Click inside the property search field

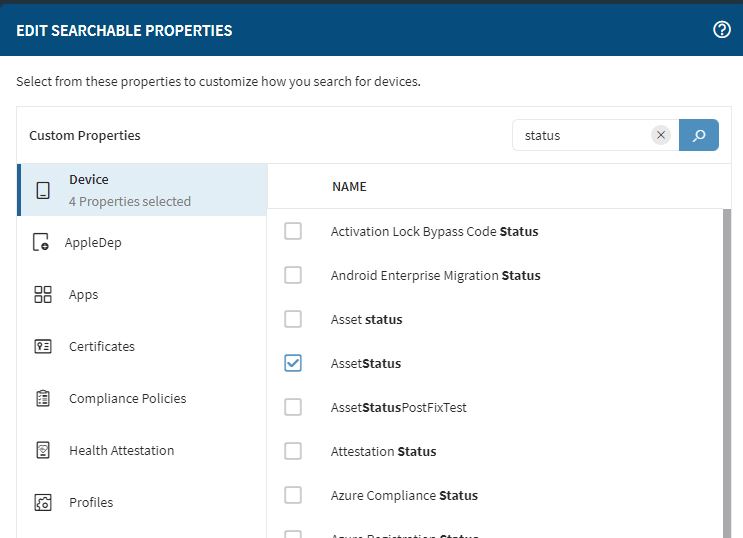point(580,135)
